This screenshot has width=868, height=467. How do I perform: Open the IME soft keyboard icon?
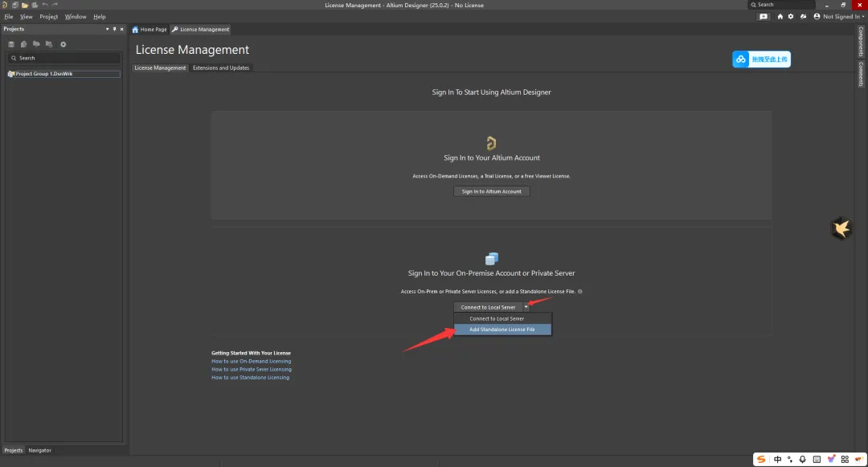coord(817,459)
